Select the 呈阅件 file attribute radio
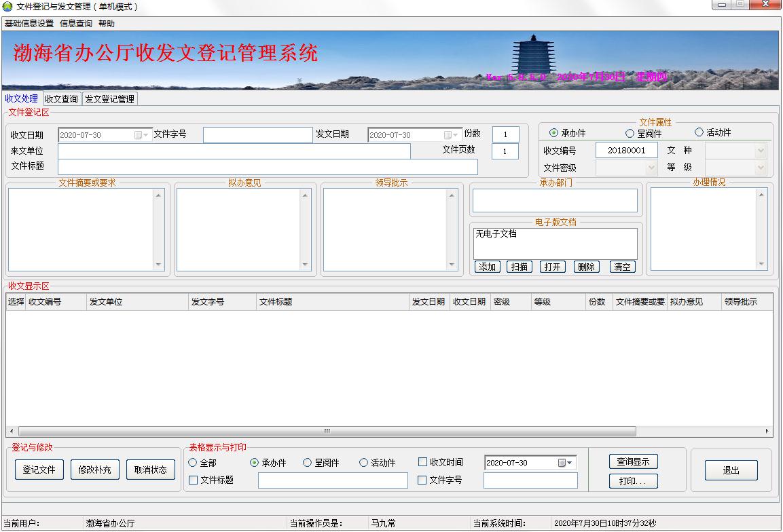Image resolution: width=783 pixels, height=532 pixels. [x=630, y=134]
